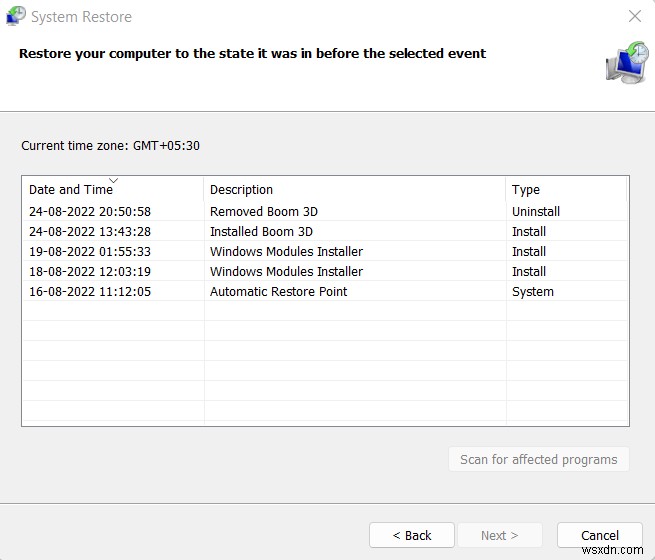Select the 19-08-2022 Windows Modules Installer entry
Image resolution: width=655 pixels, height=560 pixels.
tap(286, 252)
